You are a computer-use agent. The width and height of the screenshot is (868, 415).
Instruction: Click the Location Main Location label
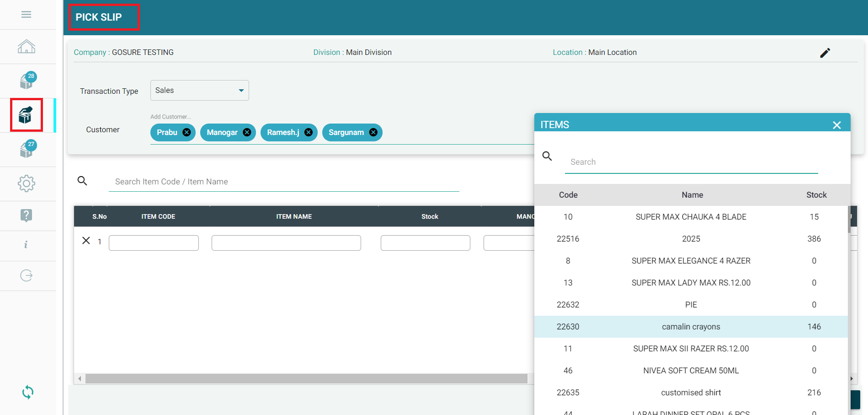click(x=595, y=53)
